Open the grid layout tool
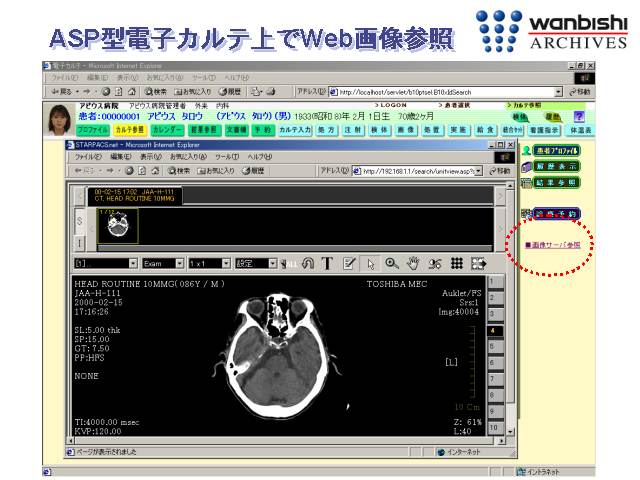This screenshot has height=480, width=640. point(456,263)
